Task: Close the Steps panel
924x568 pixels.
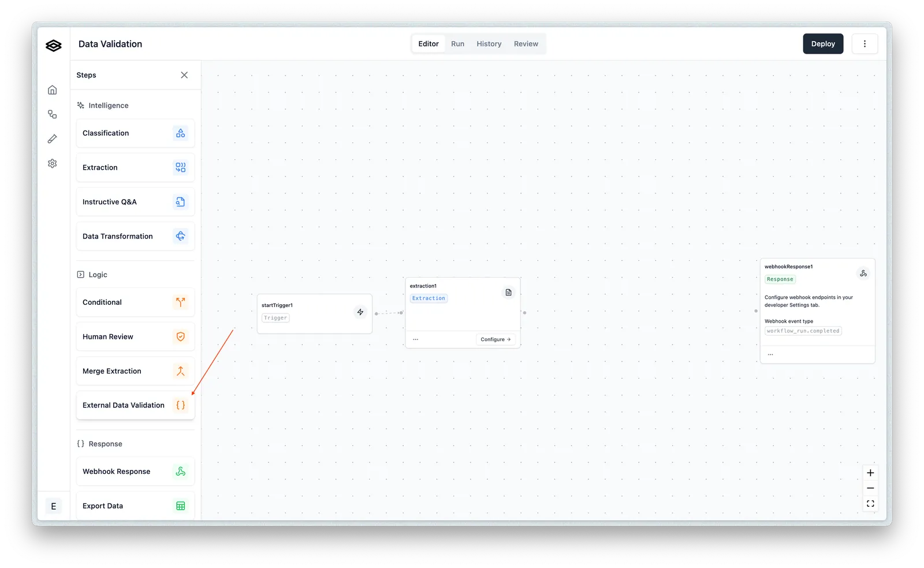Action: coord(184,75)
